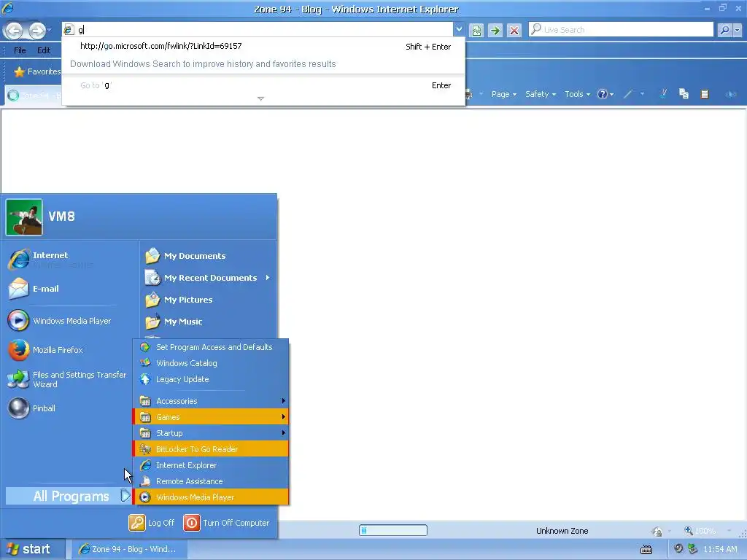Open the Safety dropdown menu
The width and height of the screenshot is (747, 560).
541,94
